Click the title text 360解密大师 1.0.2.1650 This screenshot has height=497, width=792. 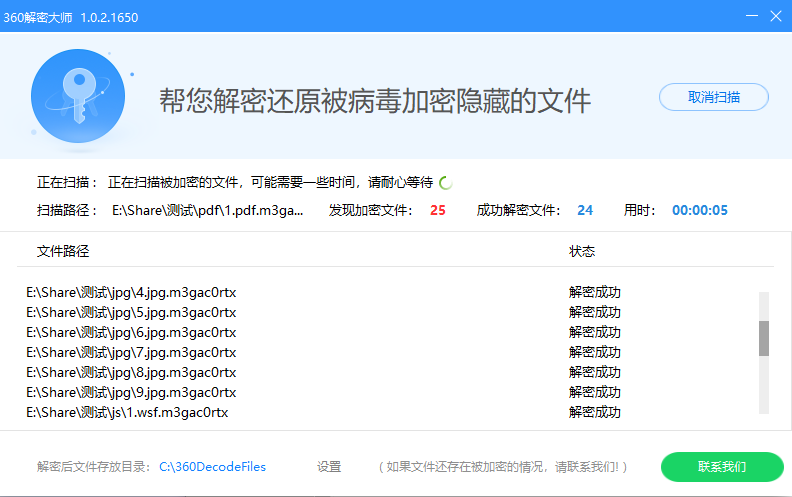pyautogui.click(x=71, y=18)
